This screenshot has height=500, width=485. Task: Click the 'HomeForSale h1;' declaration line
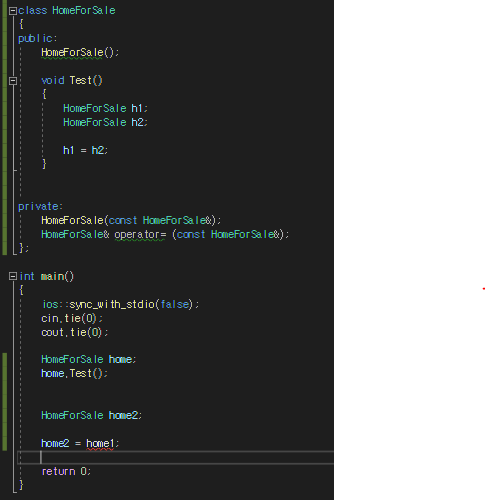[x=105, y=109]
